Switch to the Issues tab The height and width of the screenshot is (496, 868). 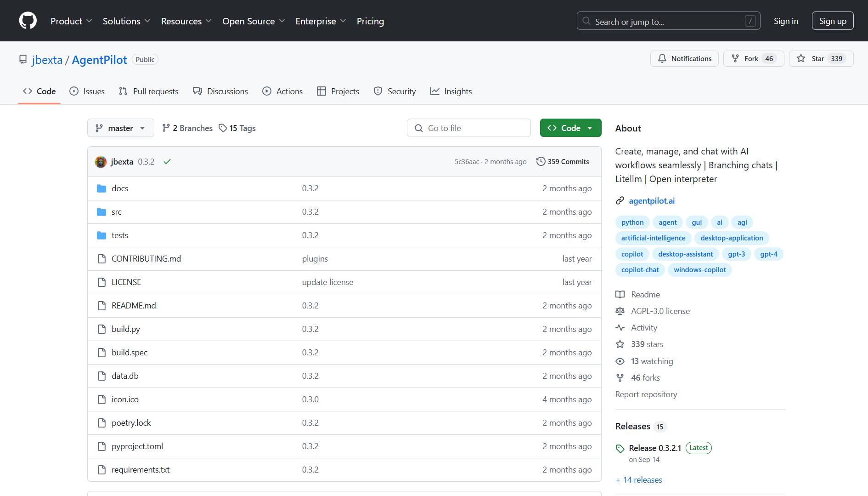87,91
